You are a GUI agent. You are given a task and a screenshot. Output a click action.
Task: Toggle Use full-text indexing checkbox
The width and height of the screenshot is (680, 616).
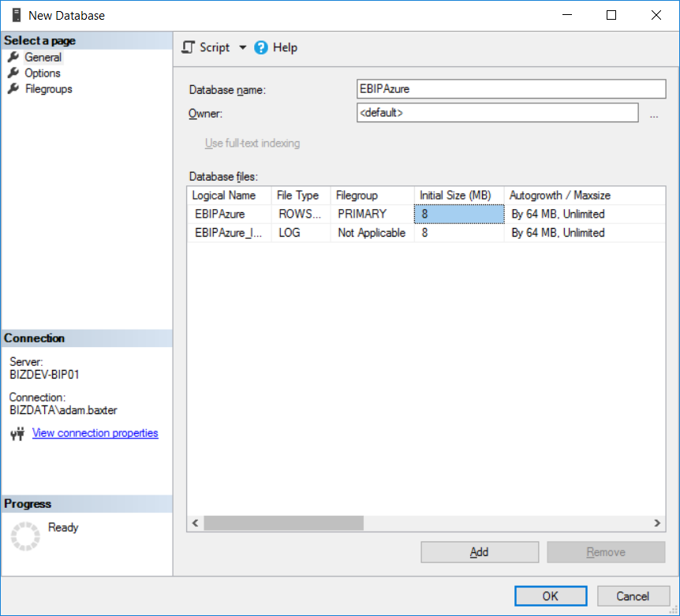pos(252,143)
